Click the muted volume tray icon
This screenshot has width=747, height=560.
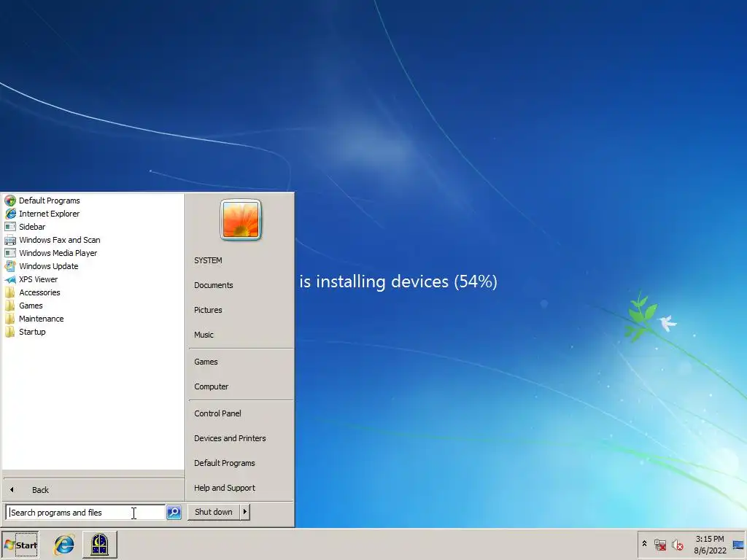pos(677,545)
